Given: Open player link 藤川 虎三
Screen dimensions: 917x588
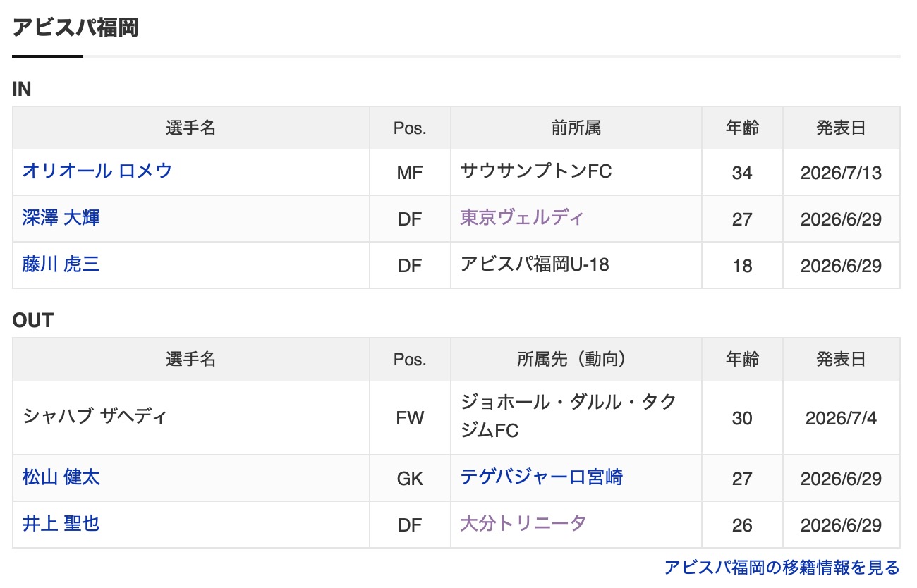Looking at the screenshot, I should 61,264.
